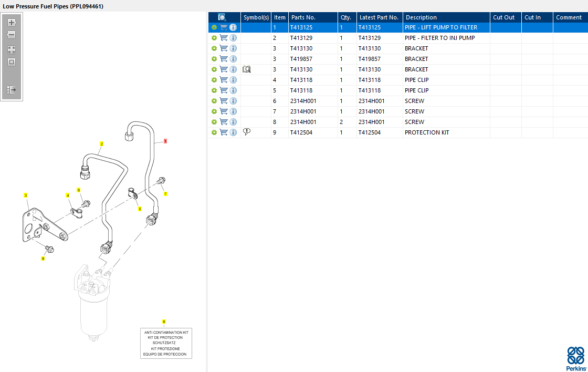Click the magnifier search icon in table header
The image size is (588, 372).
pos(222,17)
